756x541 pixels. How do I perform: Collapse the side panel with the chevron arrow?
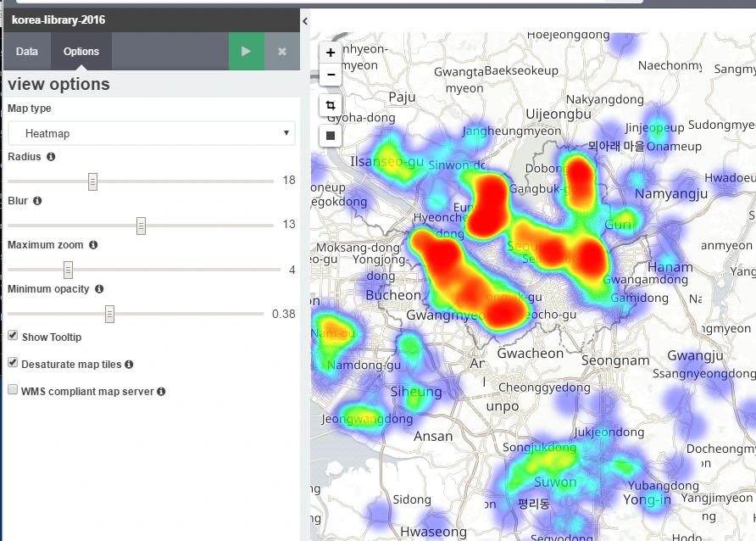pos(305,20)
